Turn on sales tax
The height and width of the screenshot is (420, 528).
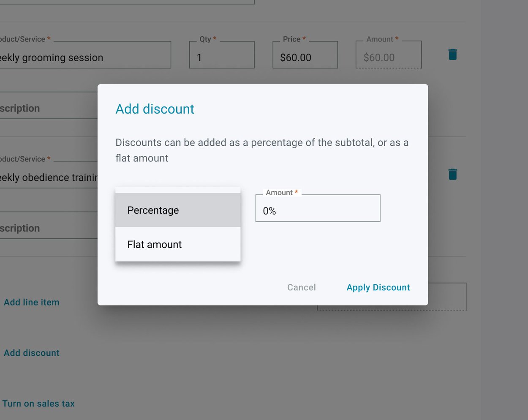(x=38, y=404)
